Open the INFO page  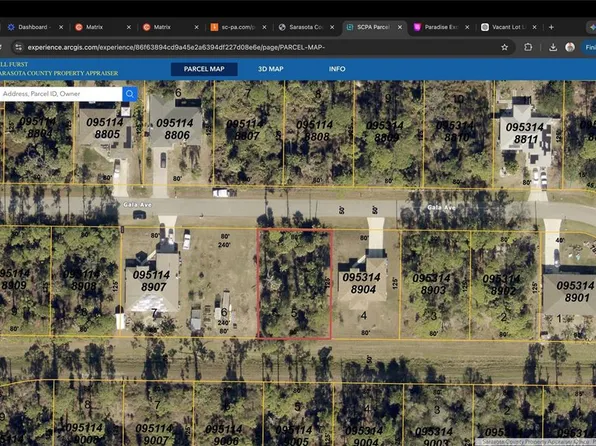point(337,69)
